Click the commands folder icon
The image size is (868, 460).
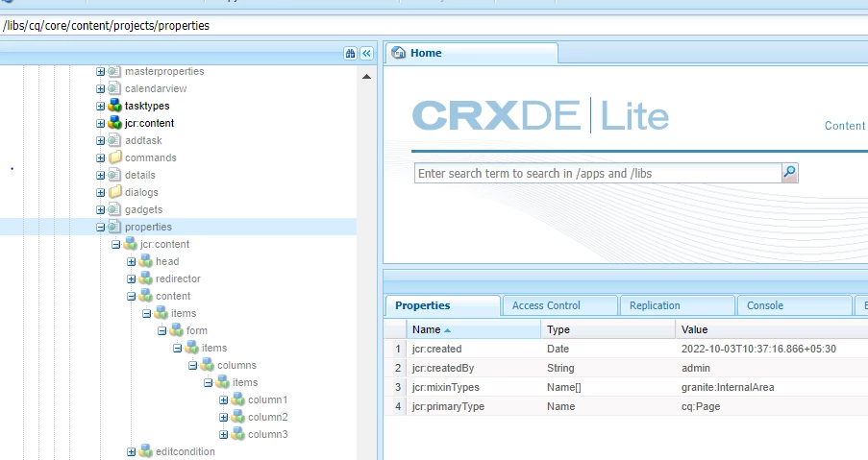pyautogui.click(x=114, y=157)
